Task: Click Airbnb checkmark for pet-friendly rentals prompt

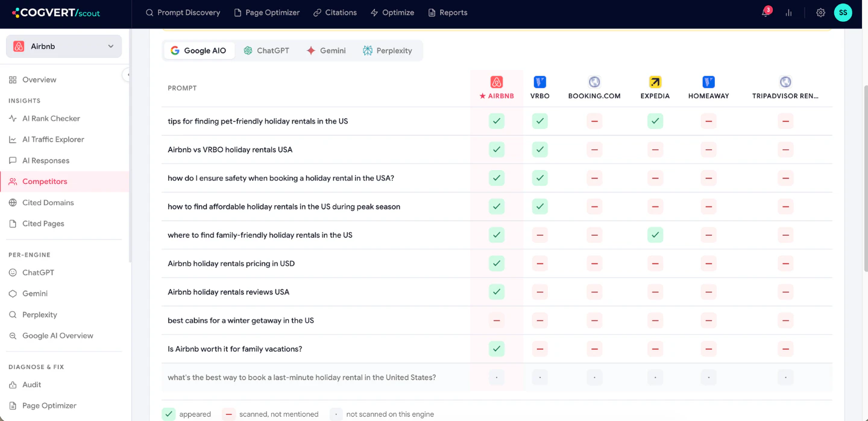Action: [x=497, y=121]
